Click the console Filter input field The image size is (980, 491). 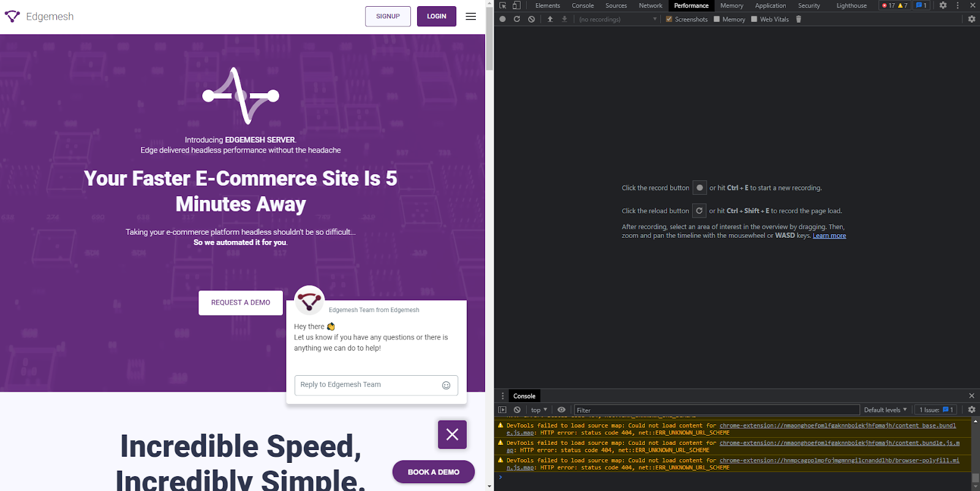click(x=717, y=410)
